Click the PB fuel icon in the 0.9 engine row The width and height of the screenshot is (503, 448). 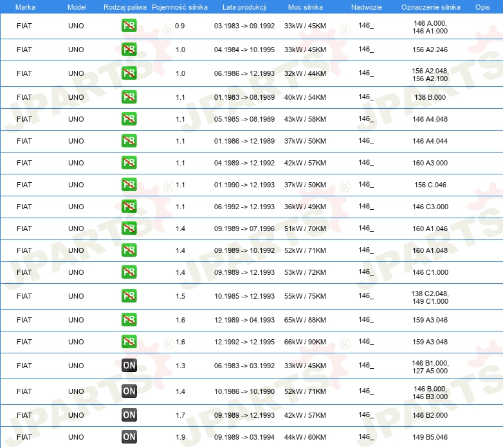(129, 26)
